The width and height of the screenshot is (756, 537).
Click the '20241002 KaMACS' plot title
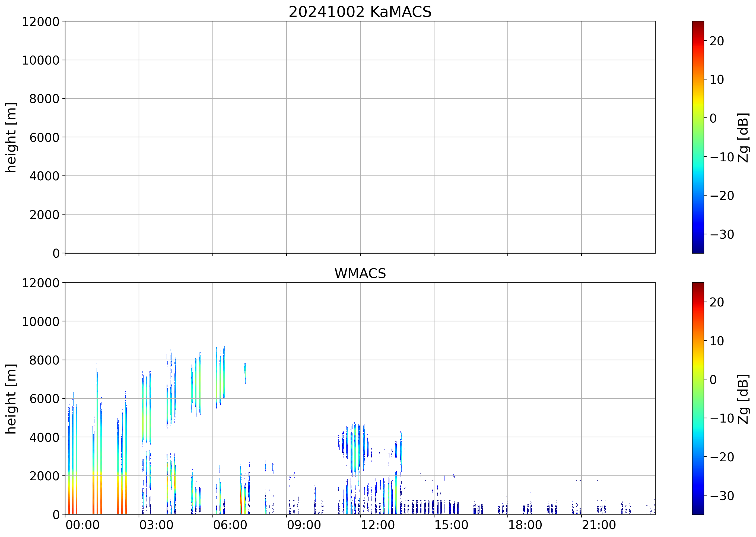[x=360, y=12]
